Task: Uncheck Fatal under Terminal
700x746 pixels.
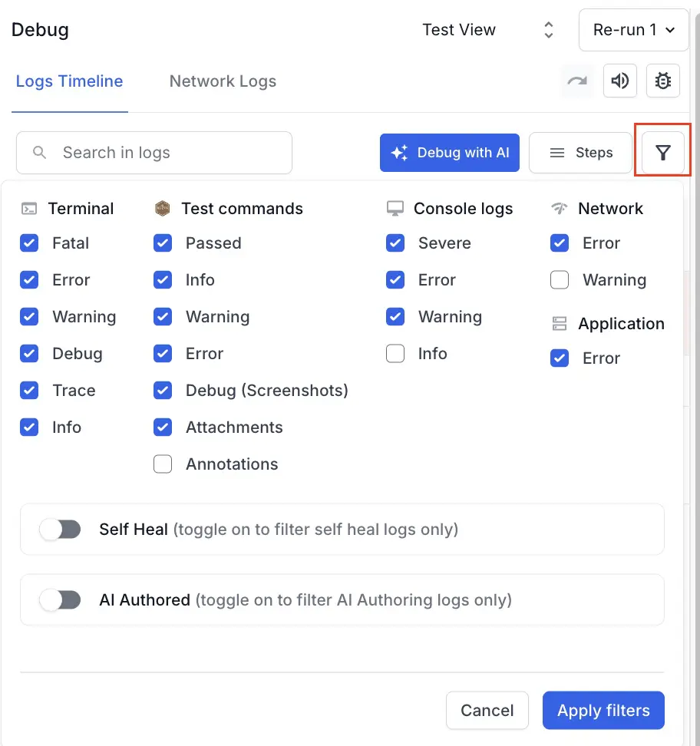Action: (x=28, y=243)
